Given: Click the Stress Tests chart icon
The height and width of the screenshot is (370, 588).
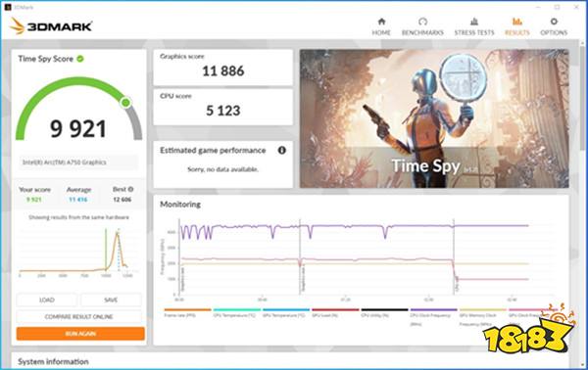Looking at the screenshot, I should [474, 22].
